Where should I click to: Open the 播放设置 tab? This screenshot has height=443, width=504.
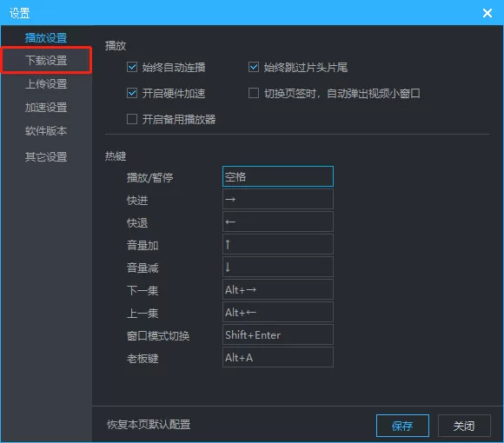click(46, 37)
